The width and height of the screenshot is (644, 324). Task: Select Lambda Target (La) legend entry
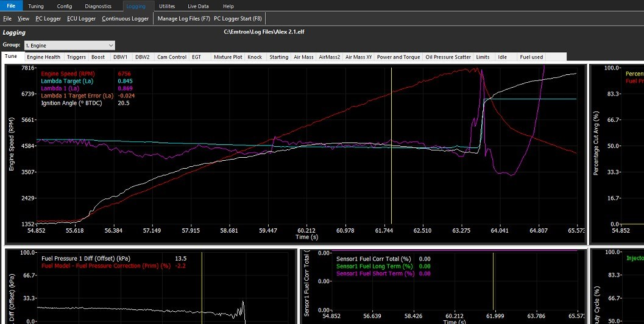pos(67,82)
